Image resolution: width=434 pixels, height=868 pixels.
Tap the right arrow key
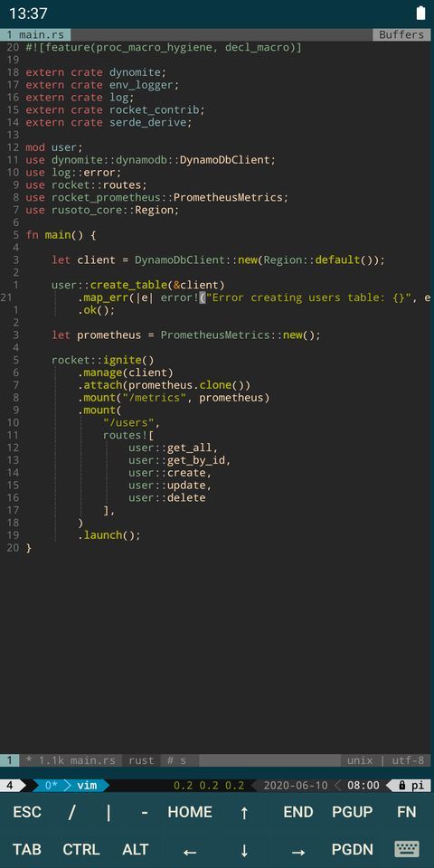point(298,852)
